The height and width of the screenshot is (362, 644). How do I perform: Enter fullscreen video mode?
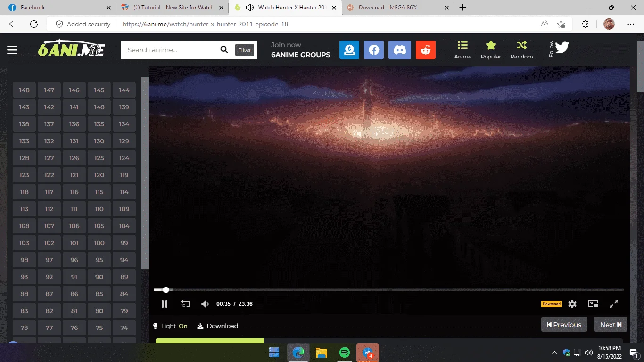[x=614, y=304]
